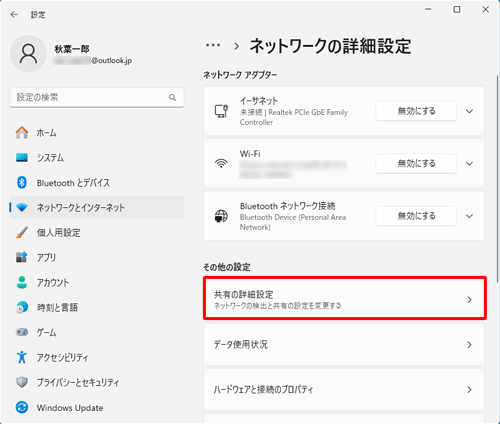
Task: Open ハードウェアと接続のプロパティ chevron
Action: tap(469, 389)
